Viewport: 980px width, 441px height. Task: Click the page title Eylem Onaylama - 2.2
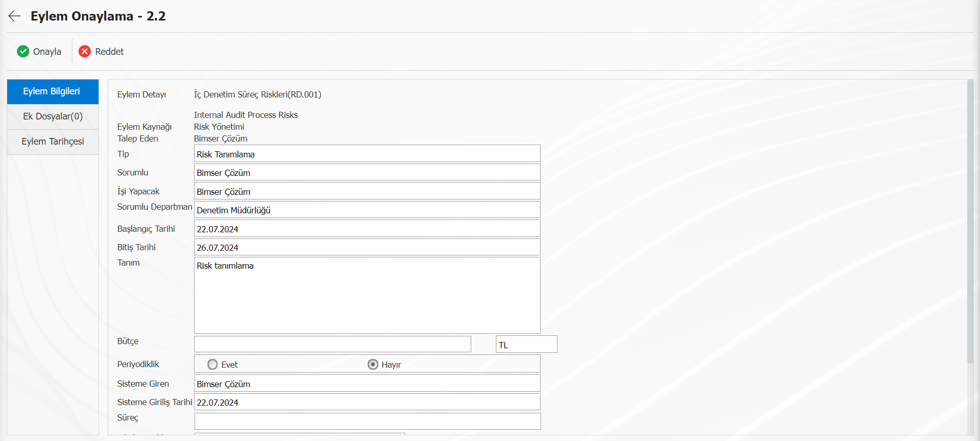click(98, 16)
